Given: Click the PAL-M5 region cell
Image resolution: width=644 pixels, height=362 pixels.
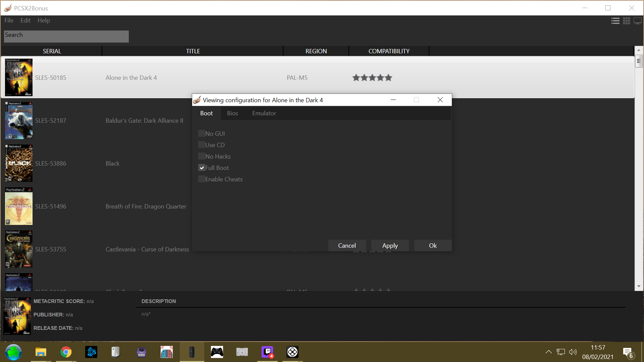Looking at the screenshot, I should click(x=297, y=78).
